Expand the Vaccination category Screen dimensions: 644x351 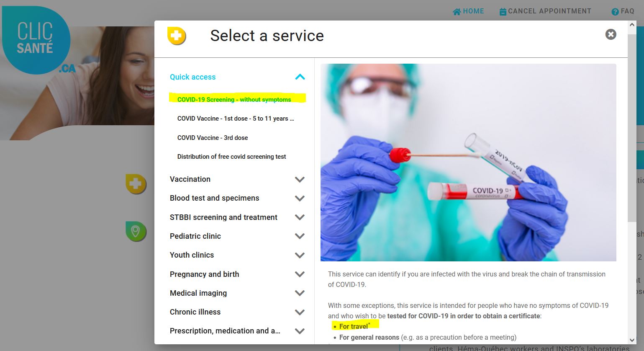(x=300, y=180)
